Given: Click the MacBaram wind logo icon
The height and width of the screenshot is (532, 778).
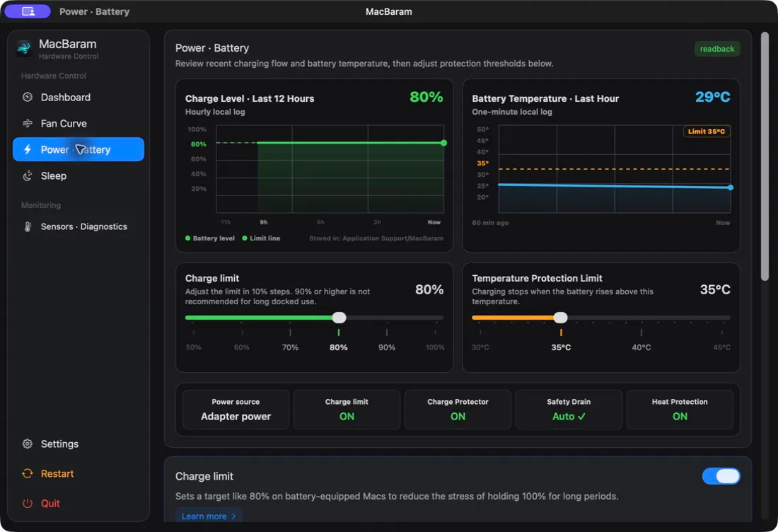Looking at the screenshot, I should (24, 48).
